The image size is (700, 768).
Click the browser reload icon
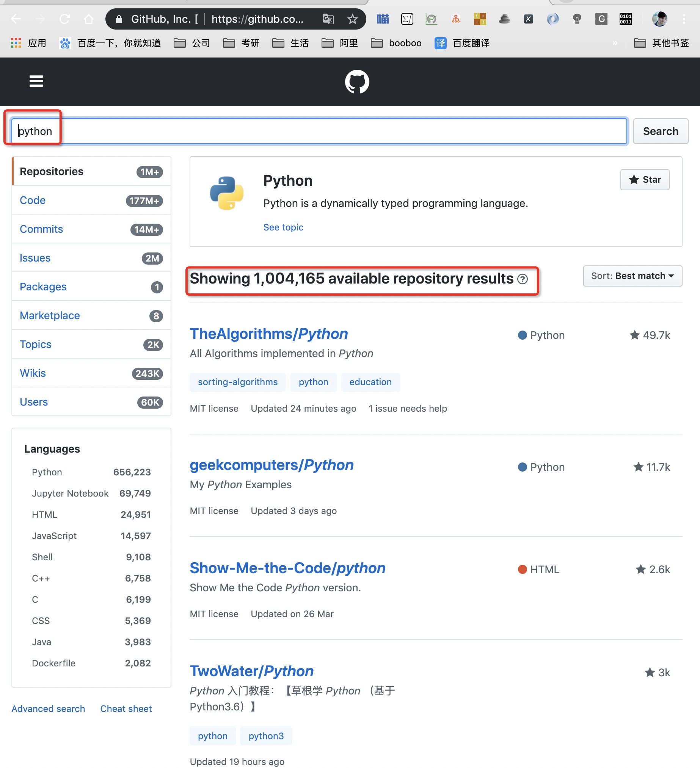[x=64, y=19]
